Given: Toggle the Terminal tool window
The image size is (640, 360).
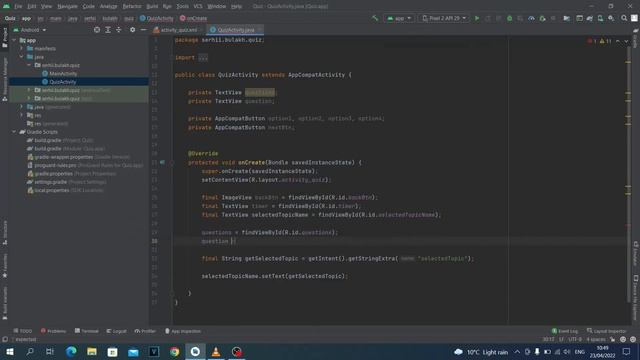Looking at the screenshot, I should (87, 331).
